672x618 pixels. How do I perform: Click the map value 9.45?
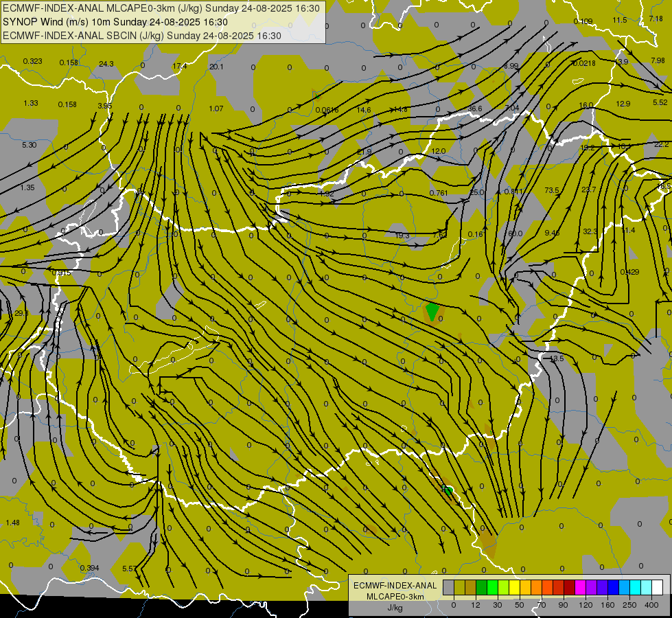pos(552,233)
